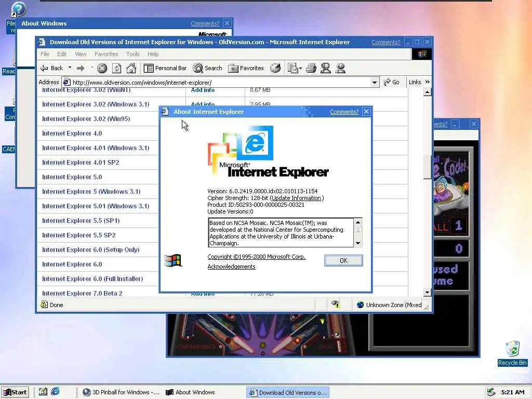Open the Copyright 1995-2000 Microsoft Corp. link

[257, 257]
